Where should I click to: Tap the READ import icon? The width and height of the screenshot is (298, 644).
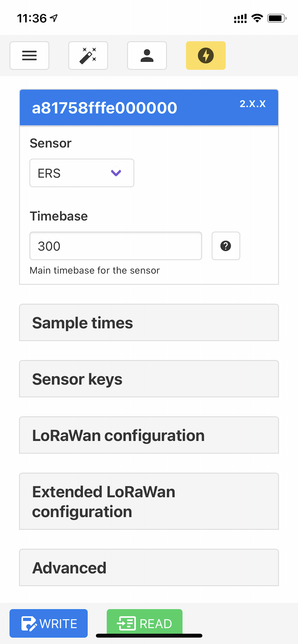[126, 623]
